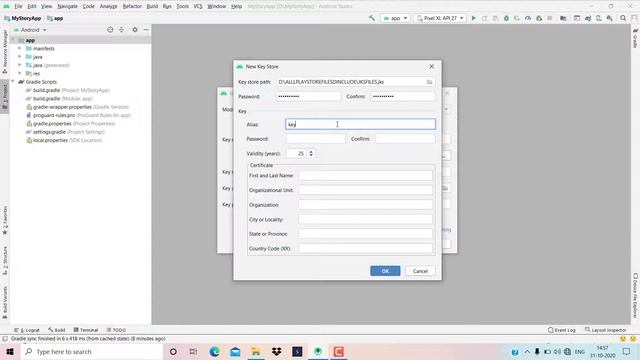Image resolution: width=640 pixels, height=360 pixels.
Task: Click the key store Password field
Action: (x=308, y=96)
